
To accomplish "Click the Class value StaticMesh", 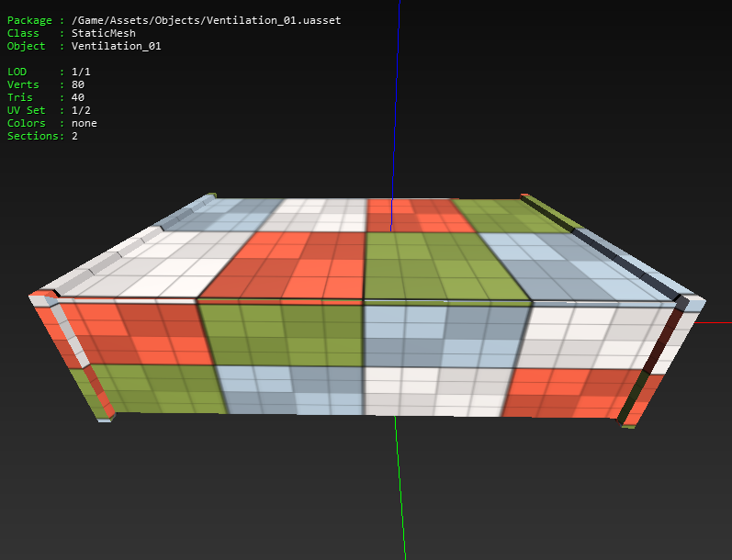I will 104,33.
